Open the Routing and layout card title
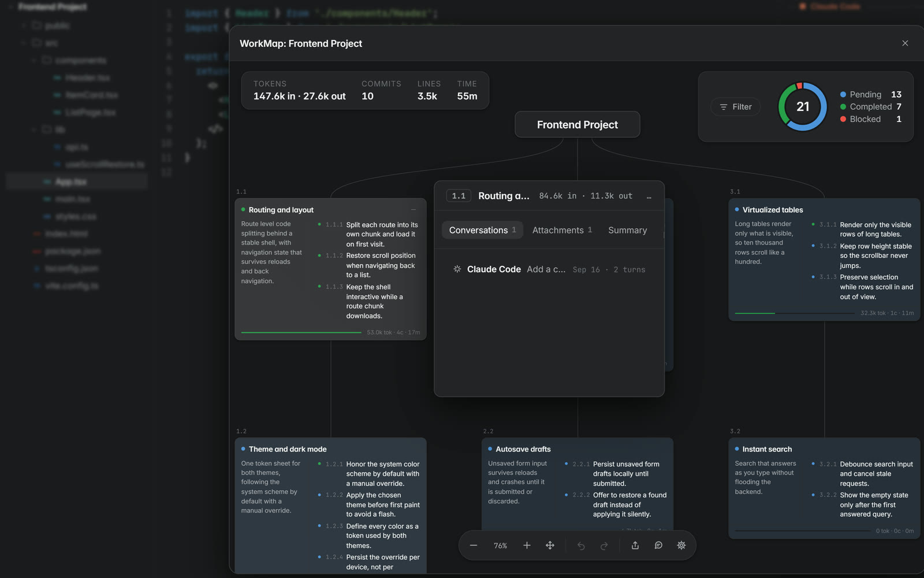The image size is (924, 578). [281, 210]
